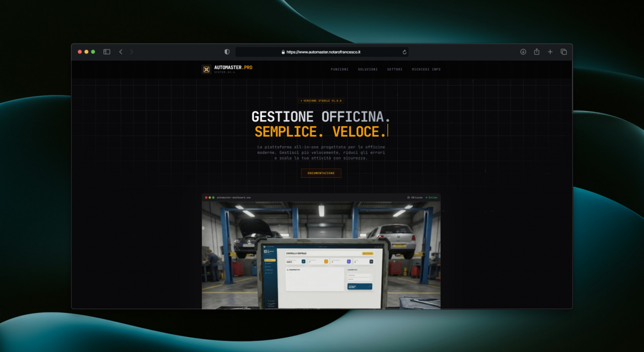The height and width of the screenshot is (352, 644).
Task: Toggle the Safari sidebar icon
Action: pyautogui.click(x=106, y=52)
